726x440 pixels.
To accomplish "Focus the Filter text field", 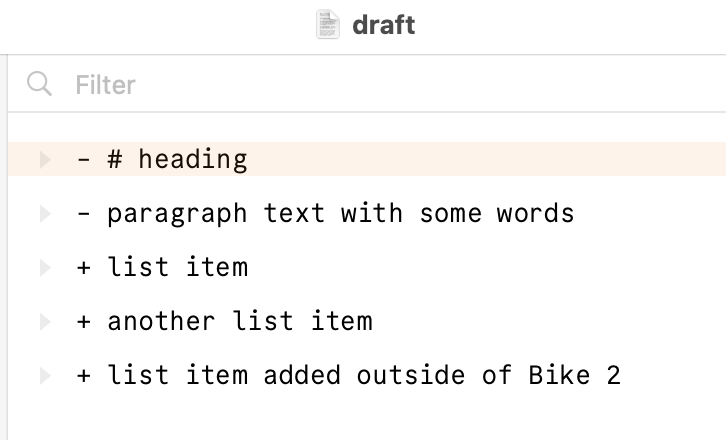I will coord(300,84).
